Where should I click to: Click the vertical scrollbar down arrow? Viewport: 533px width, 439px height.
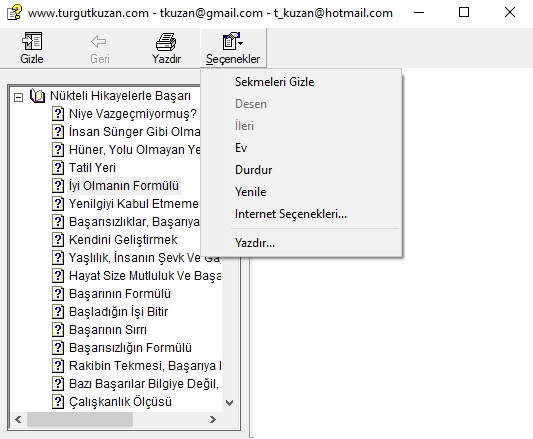(229, 403)
